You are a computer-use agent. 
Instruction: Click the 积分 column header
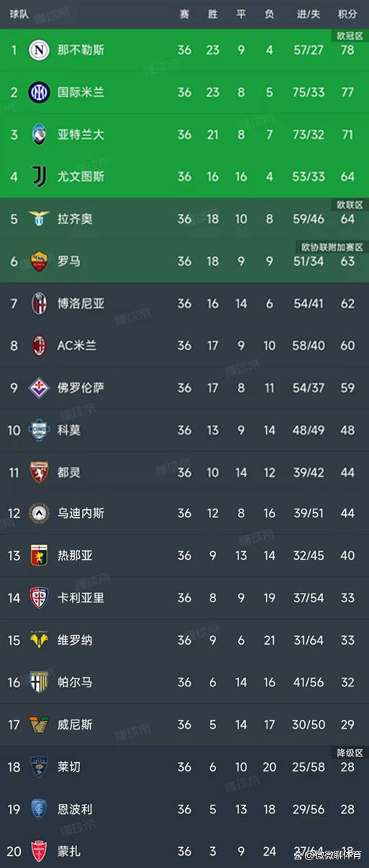[x=347, y=14]
